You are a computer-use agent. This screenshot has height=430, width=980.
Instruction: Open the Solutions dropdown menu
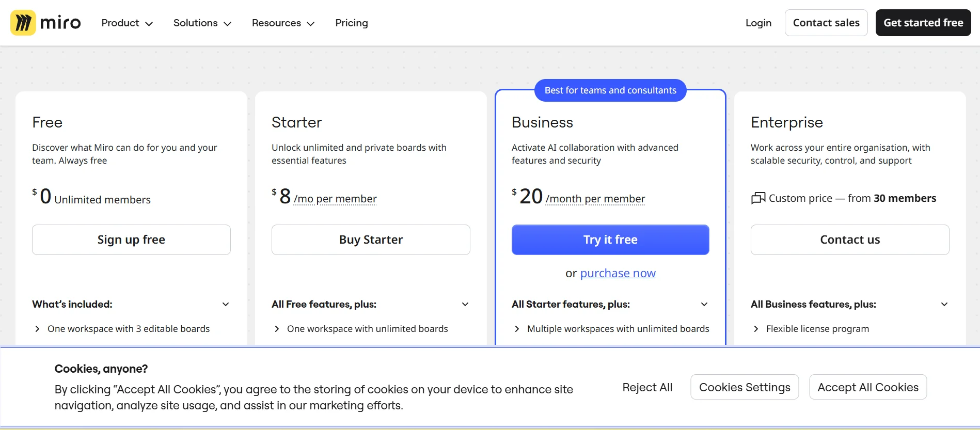pyautogui.click(x=202, y=23)
